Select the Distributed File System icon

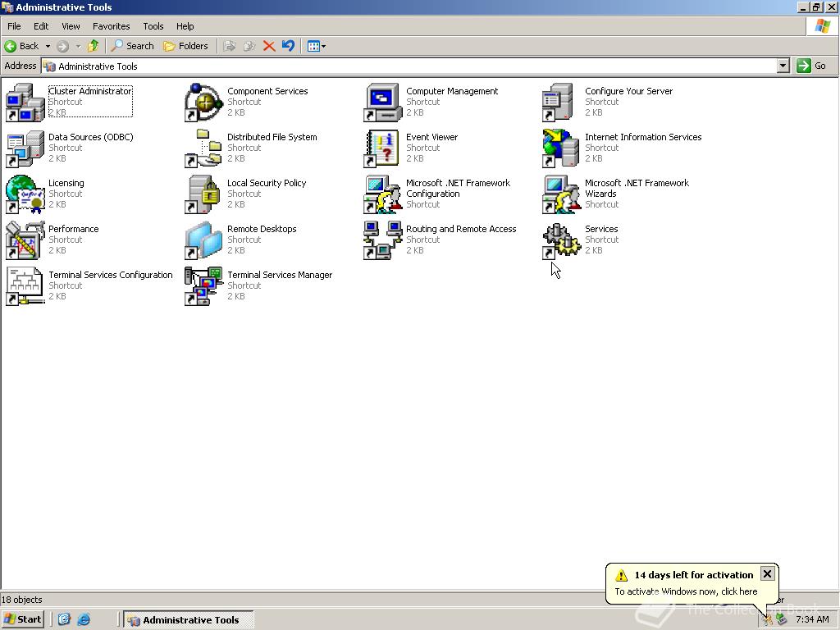click(203, 148)
